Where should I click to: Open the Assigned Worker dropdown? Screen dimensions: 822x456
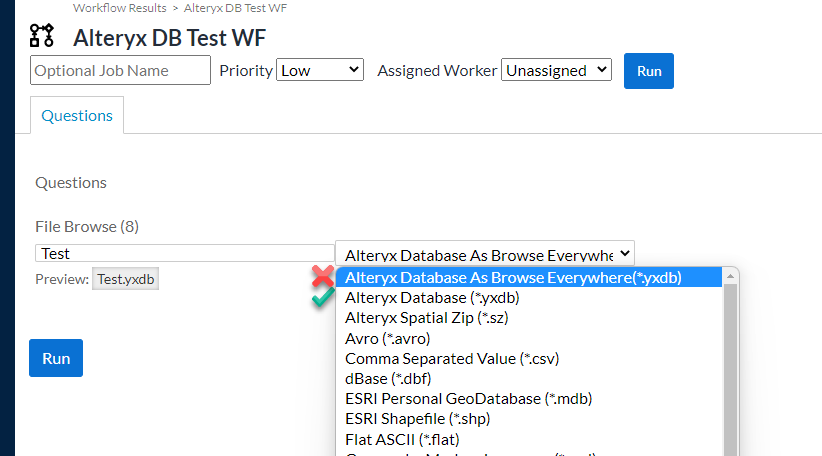click(x=556, y=71)
